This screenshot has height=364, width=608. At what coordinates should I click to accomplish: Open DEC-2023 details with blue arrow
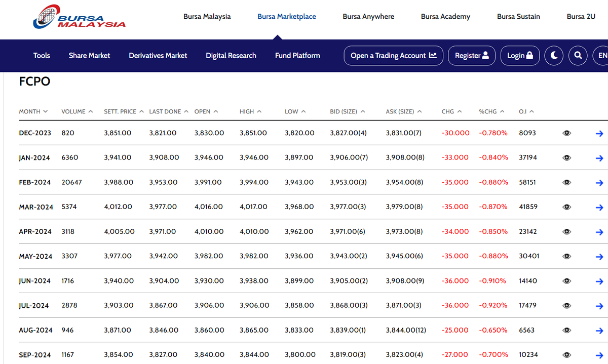(x=599, y=134)
